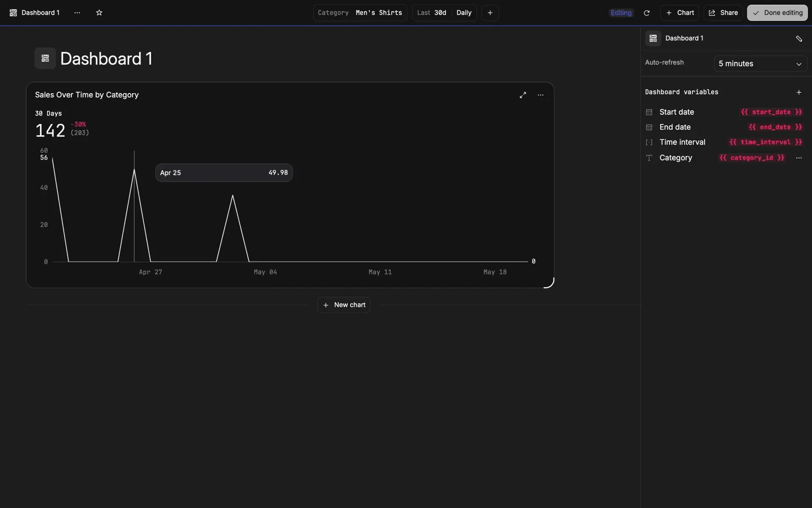Viewport: 812px width, 508px height.
Task: Star this dashboard as favorite
Action: 99,13
